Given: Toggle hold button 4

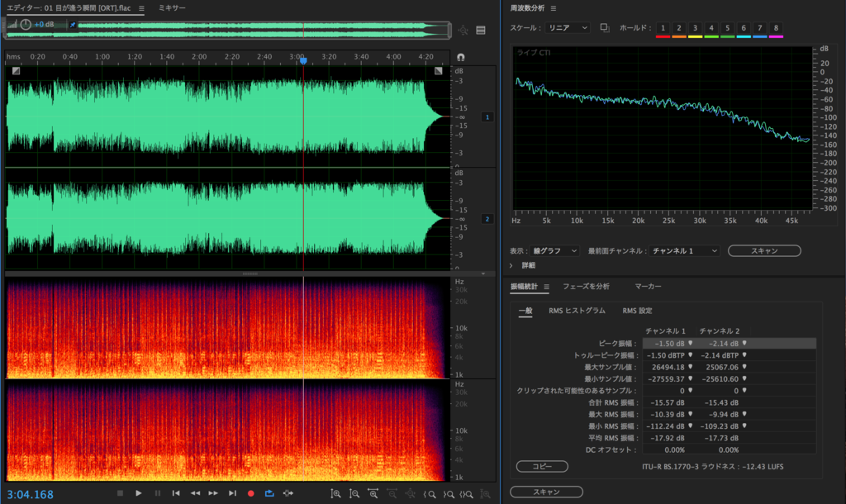Looking at the screenshot, I should pyautogui.click(x=711, y=28).
